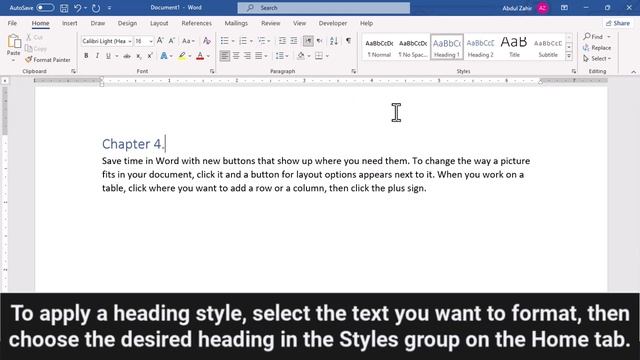Apply the Heading 2 style
This screenshot has height=360, width=640.
[480, 47]
